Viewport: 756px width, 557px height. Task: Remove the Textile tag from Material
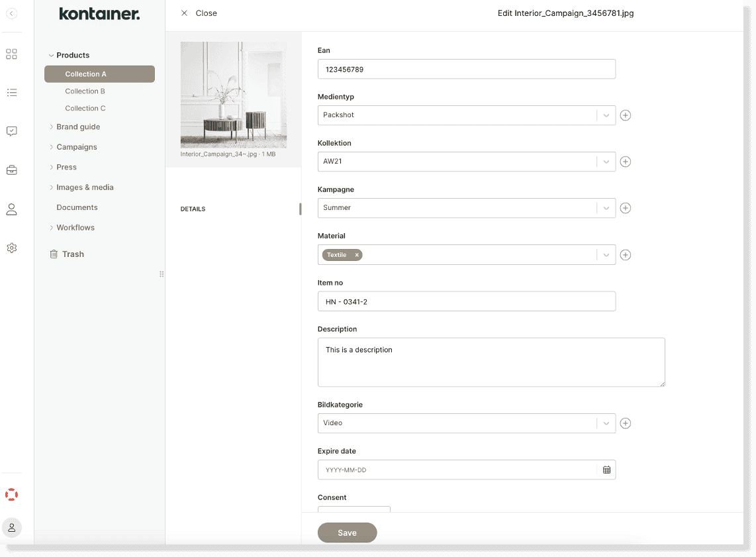point(356,254)
